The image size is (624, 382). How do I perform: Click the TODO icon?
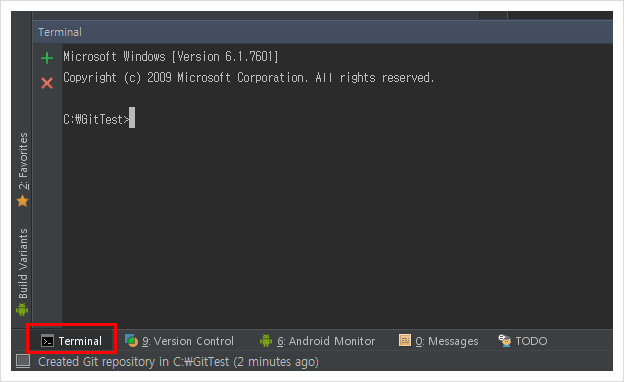click(505, 341)
